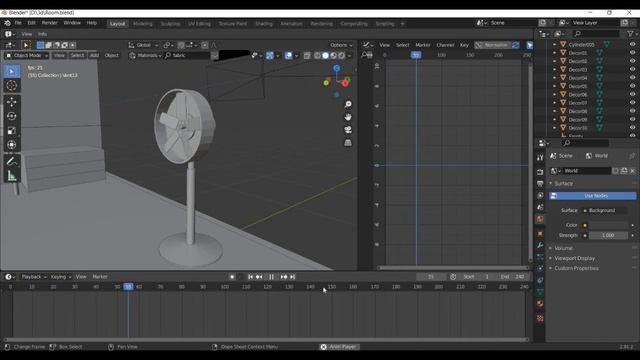Open the Object Mode dropdown
Image resolution: width=640 pixels, height=360 pixels.
click(27, 56)
